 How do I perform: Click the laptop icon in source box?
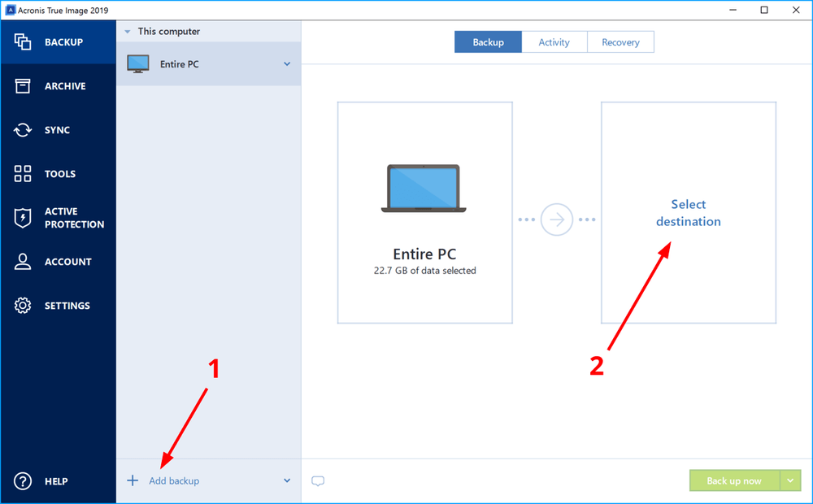point(424,189)
